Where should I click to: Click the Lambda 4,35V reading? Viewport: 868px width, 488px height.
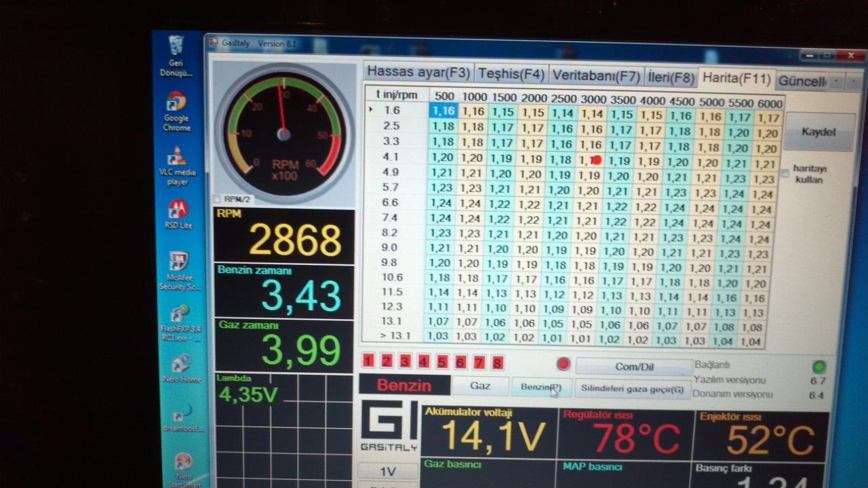248,394
